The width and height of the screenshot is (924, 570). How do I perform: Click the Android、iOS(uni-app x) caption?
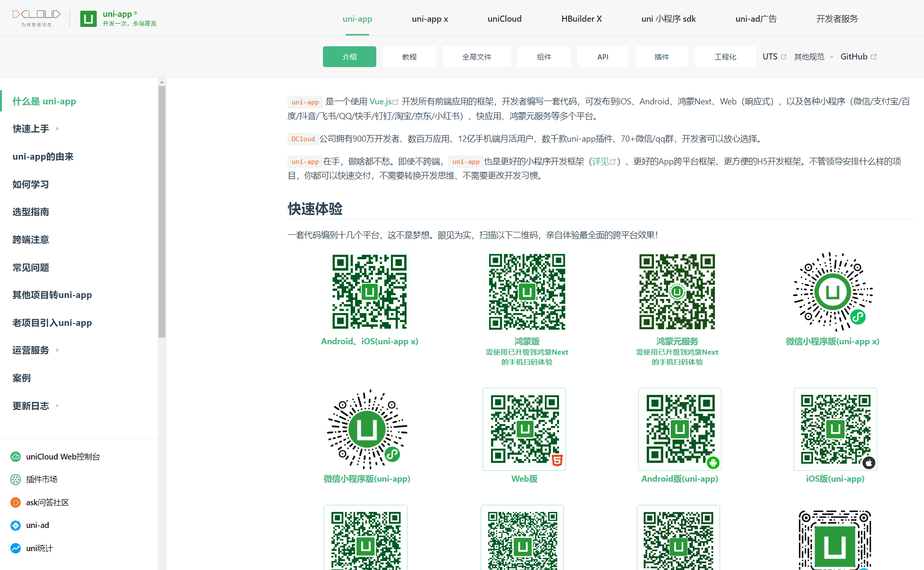[370, 341]
